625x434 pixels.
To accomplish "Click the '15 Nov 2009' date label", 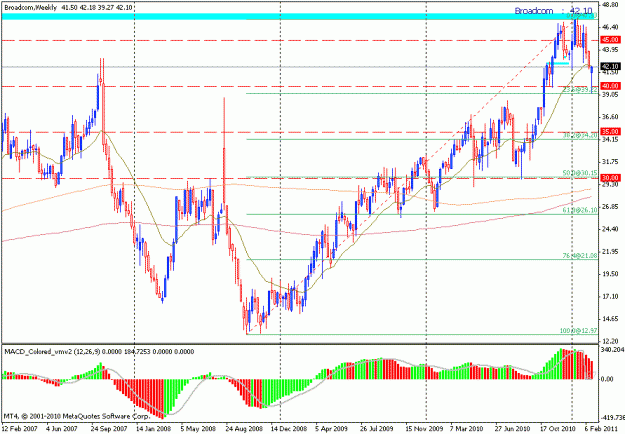I will (x=424, y=428).
